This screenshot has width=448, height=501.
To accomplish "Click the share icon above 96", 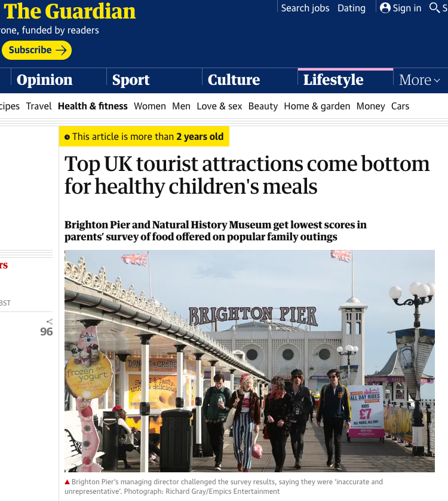I will 50,322.
